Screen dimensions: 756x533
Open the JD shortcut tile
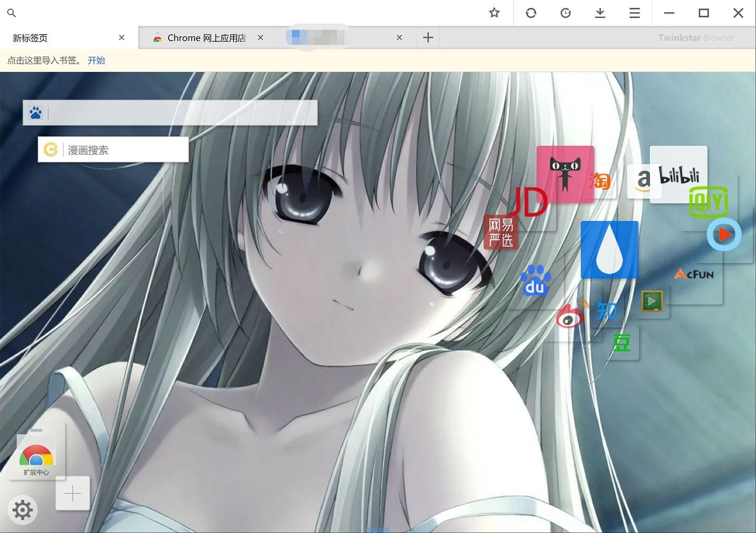coord(529,202)
